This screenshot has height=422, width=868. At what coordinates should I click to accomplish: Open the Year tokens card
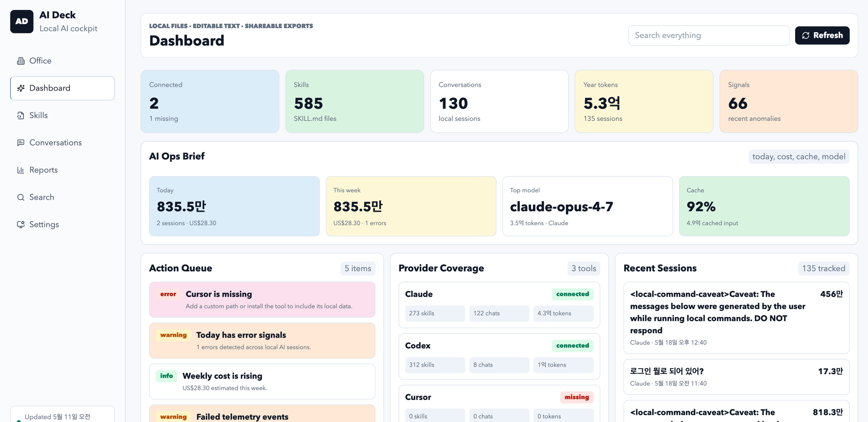(x=644, y=101)
